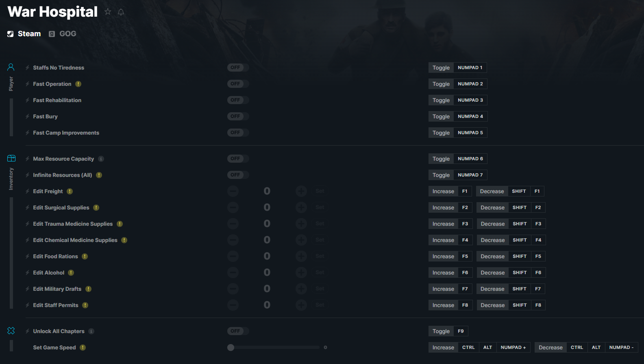Click plus for Edit Military Drafts
Image resolution: width=644 pixels, height=364 pixels.
301,289
